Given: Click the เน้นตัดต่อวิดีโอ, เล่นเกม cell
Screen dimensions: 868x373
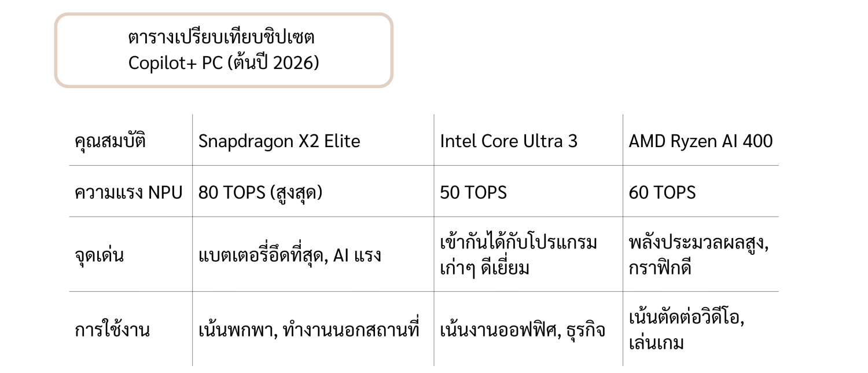Looking at the screenshot, I should [x=686, y=330].
